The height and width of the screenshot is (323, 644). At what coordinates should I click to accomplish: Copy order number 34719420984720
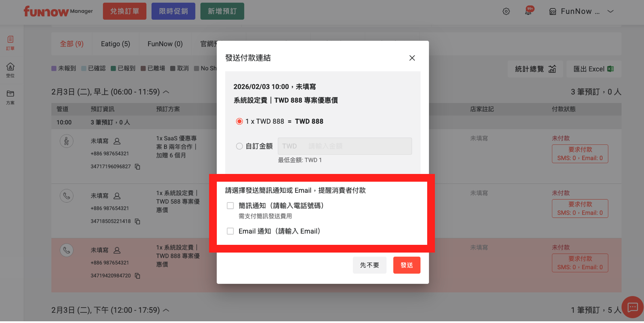click(137, 276)
